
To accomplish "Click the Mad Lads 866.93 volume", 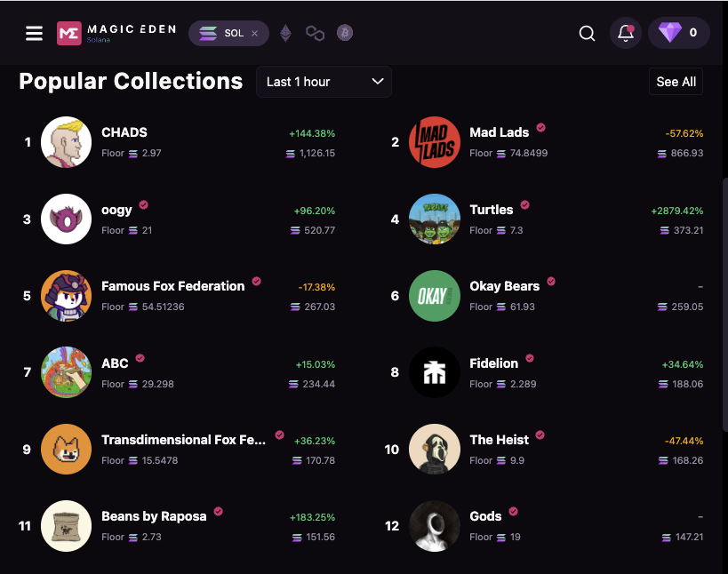I will (680, 153).
